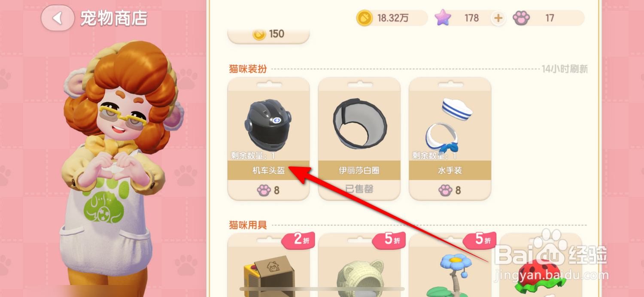Viewport: 644px width, 297px height.
Task: Select the sailor outfit item image
Action: click(x=449, y=125)
